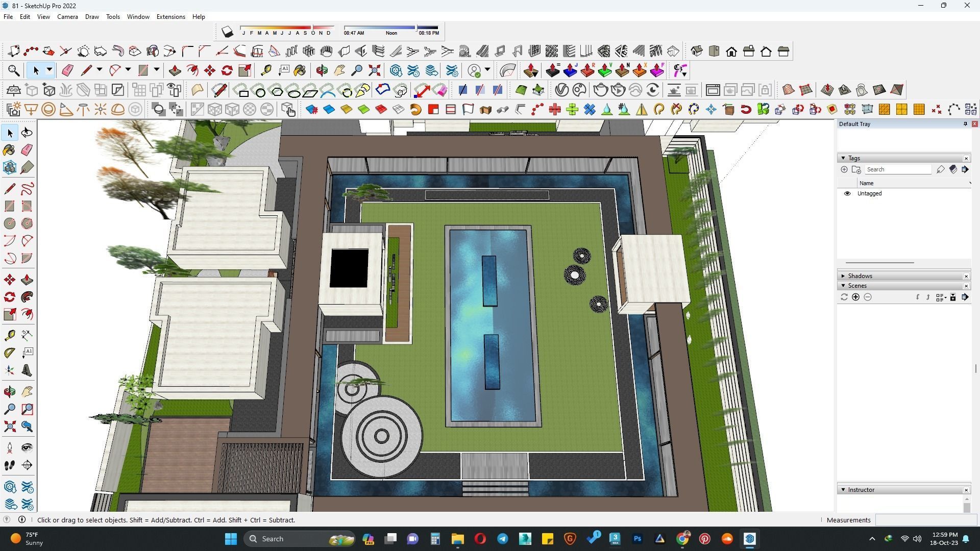The height and width of the screenshot is (551, 980).
Task: Switch to Front view house icon
Action: click(x=731, y=51)
